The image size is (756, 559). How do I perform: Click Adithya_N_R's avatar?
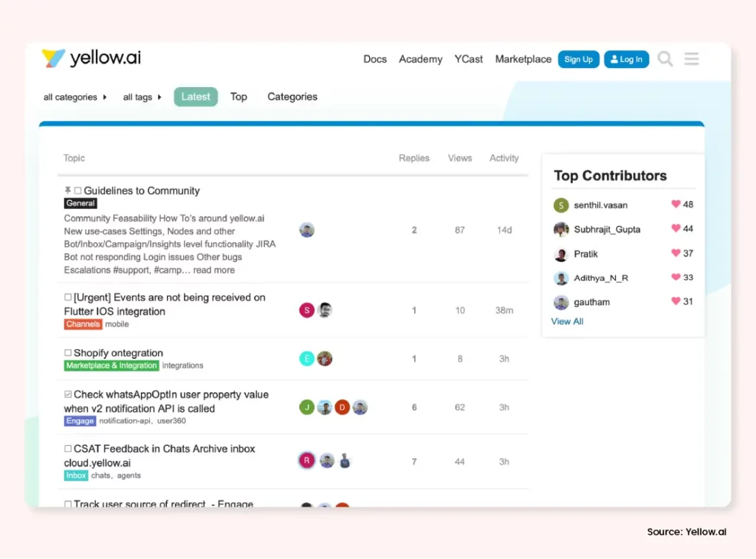click(x=561, y=278)
